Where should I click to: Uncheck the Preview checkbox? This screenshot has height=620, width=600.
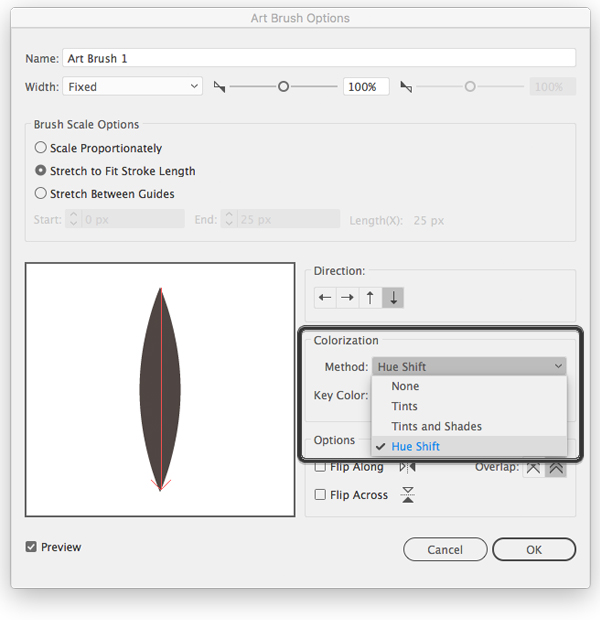tap(31, 547)
